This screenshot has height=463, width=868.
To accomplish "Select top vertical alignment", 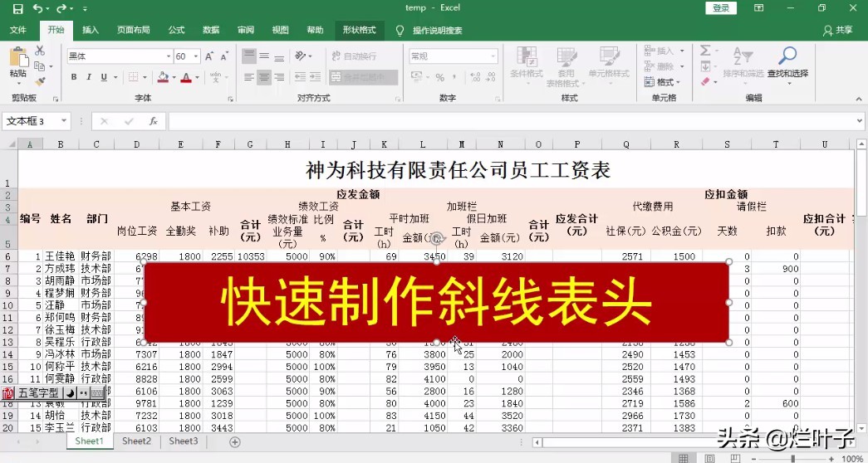I will click(x=249, y=56).
